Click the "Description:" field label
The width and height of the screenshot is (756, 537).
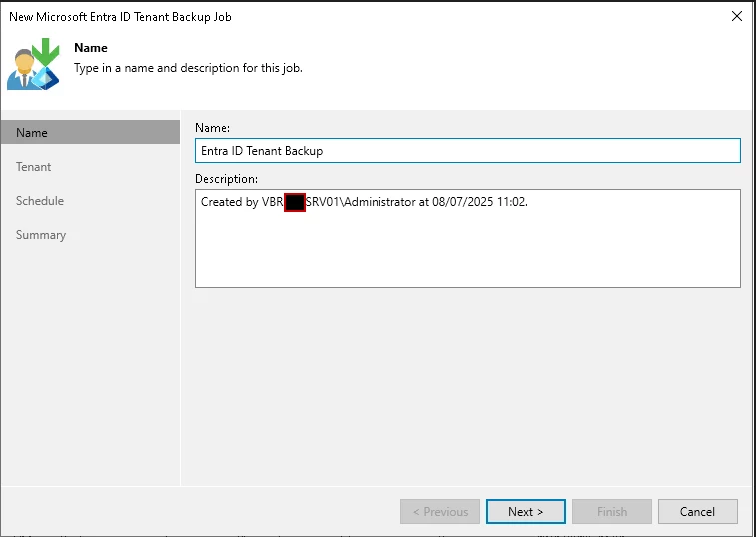coord(226,179)
